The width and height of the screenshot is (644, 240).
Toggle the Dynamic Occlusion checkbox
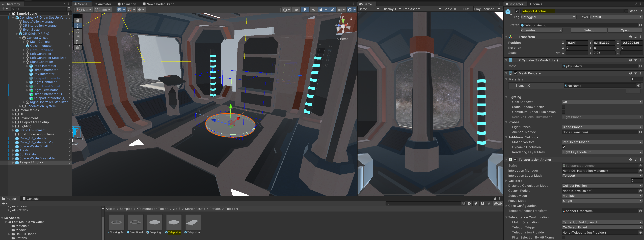[x=563, y=147]
